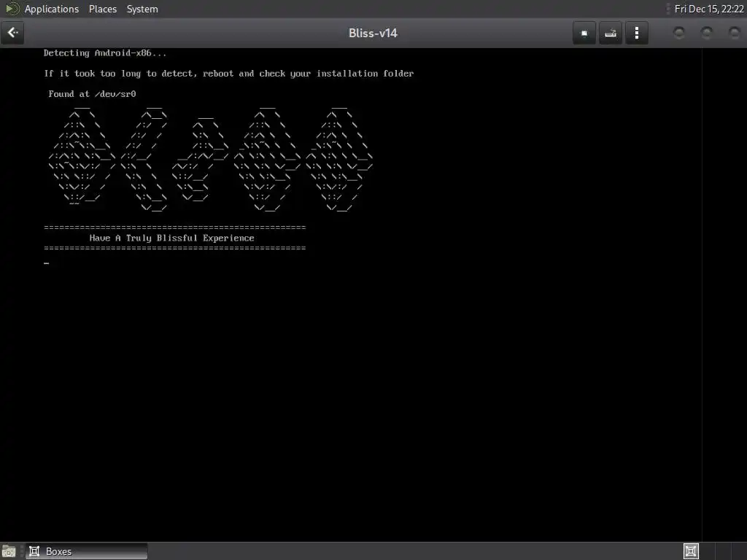Minimize the Boxes window
This screenshot has width=747, height=560.
click(x=679, y=32)
